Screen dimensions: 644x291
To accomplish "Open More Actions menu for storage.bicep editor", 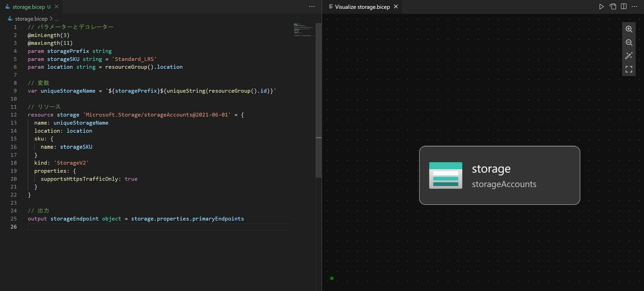I will pos(312,7).
